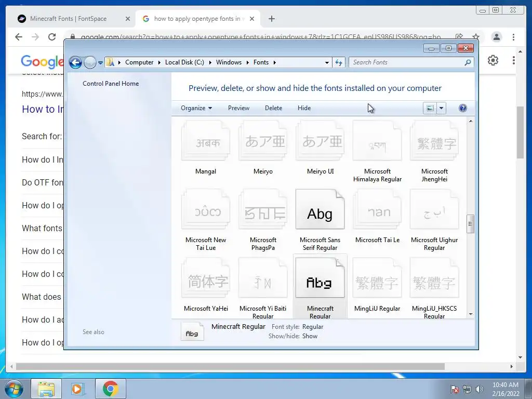Click the Search Fonts input field

411,62
